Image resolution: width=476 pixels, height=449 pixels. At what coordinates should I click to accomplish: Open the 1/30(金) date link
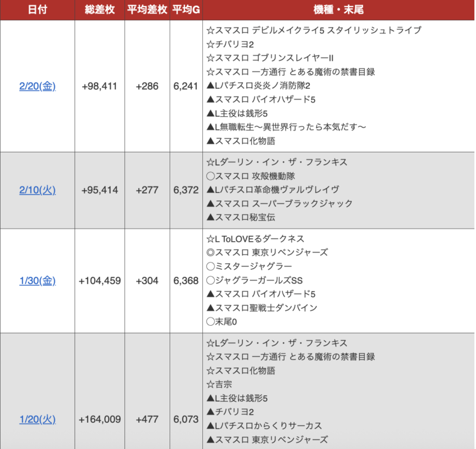(x=37, y=280)
